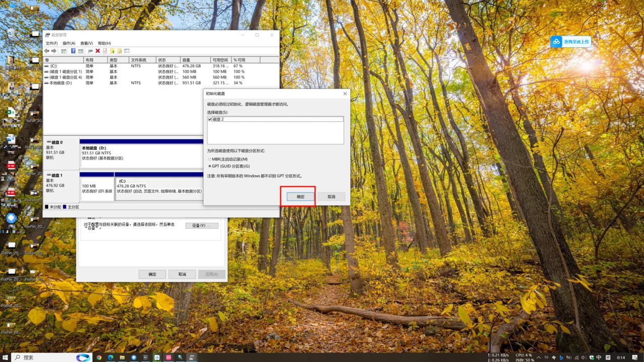Screen dimensions: 644x362
Task: Click the Chinese input method indicator 中
Action: tap(599, 357)
